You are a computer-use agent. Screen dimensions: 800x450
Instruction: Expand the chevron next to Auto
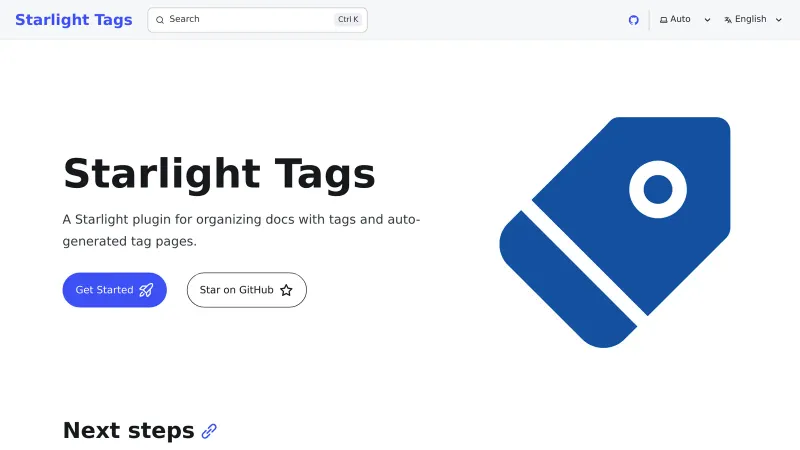[707, 20]
